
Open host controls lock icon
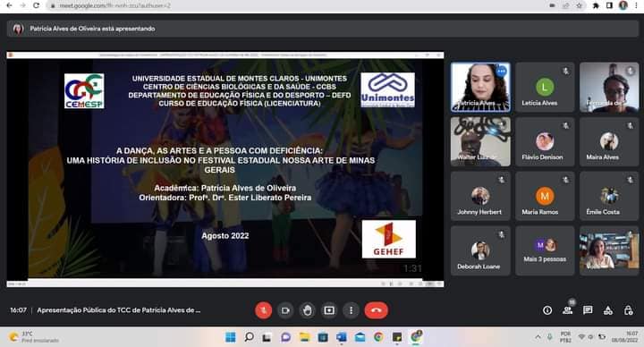pyautogui.click(x=628, y=310)
